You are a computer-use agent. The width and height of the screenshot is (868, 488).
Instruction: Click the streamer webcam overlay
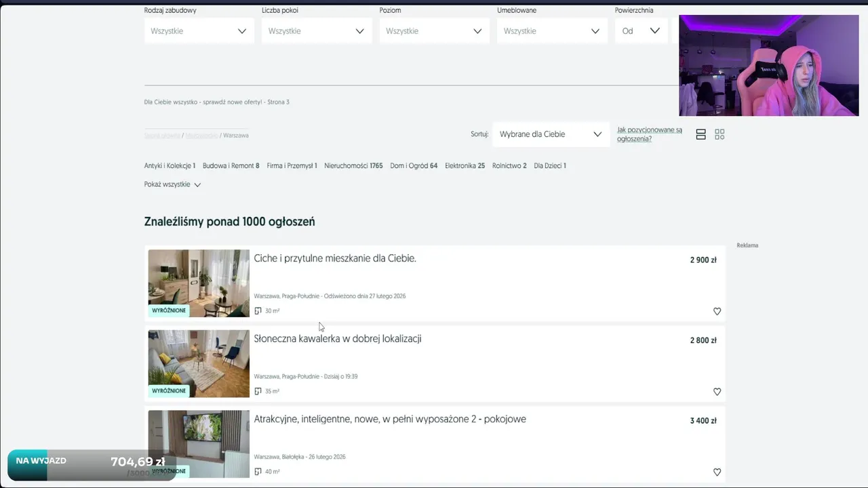tap(769, 66)
